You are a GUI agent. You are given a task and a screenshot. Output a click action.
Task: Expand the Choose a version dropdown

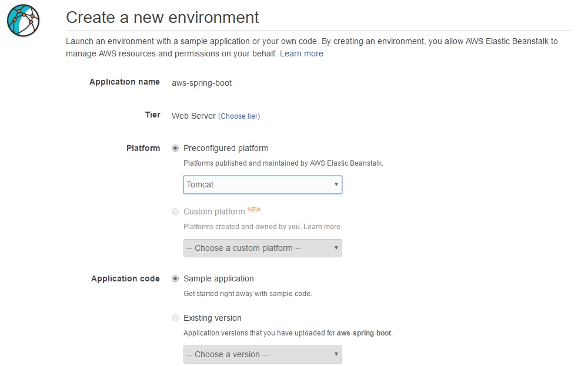[x=262, y=354]
